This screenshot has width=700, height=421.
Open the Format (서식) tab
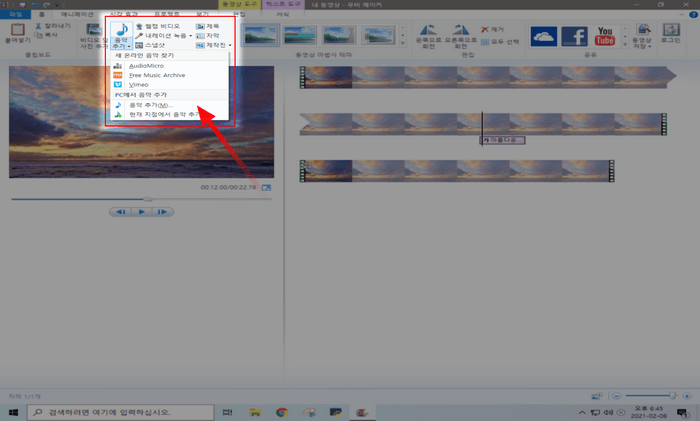tap(283, 15)
